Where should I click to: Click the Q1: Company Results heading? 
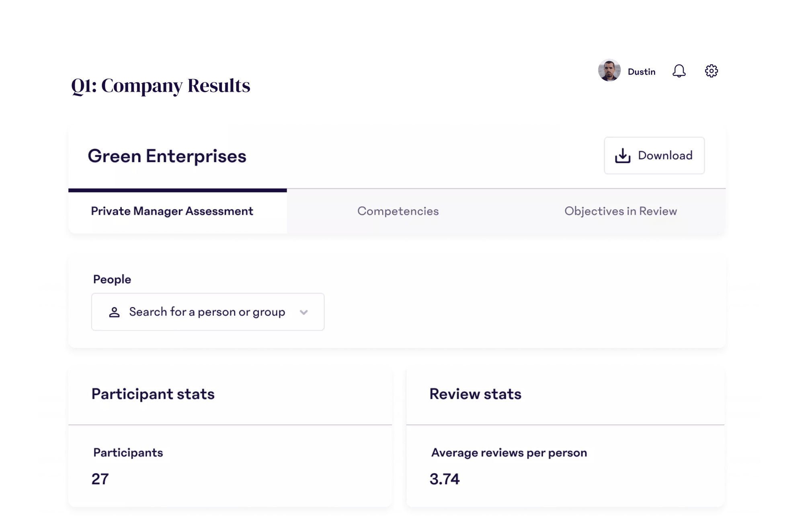pyautogui.click(x=160, y=86)
